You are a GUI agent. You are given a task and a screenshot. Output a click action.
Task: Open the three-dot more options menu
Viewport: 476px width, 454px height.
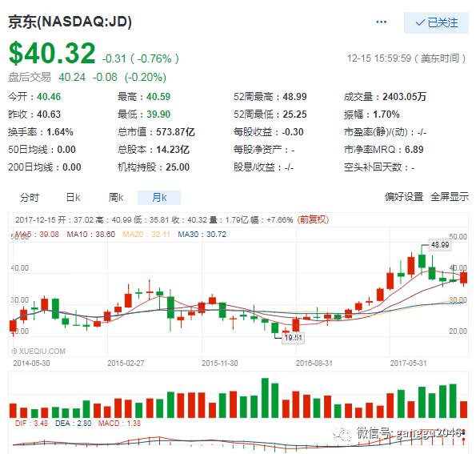(381, 22)
